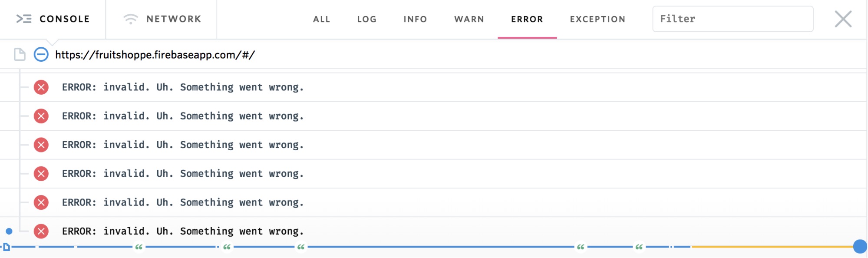Screen dimensions: 868x258
Task: Show ALL console messages
Action: tap(322, 19)
